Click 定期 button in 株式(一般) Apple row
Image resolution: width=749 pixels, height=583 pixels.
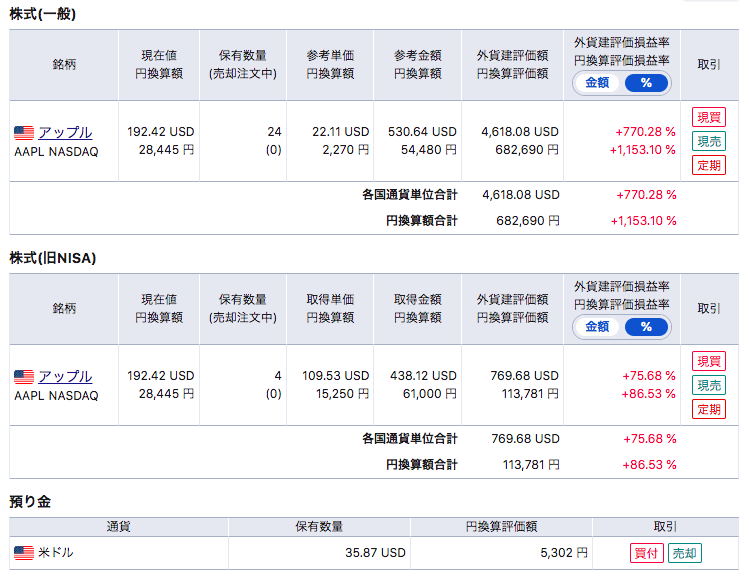tap(708, 165)
